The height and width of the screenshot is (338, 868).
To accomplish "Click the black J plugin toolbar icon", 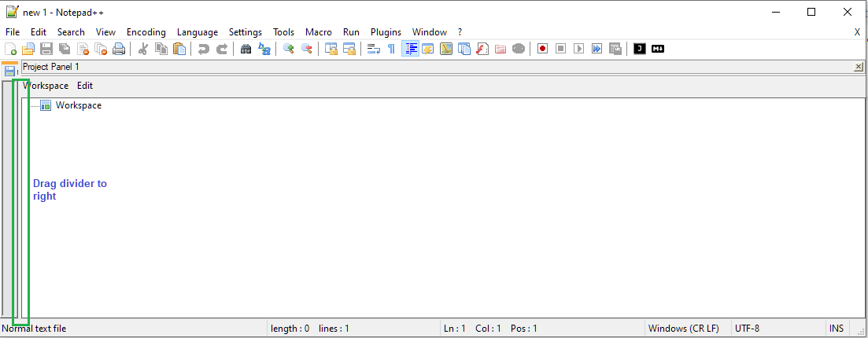I will tap(640, 49).
